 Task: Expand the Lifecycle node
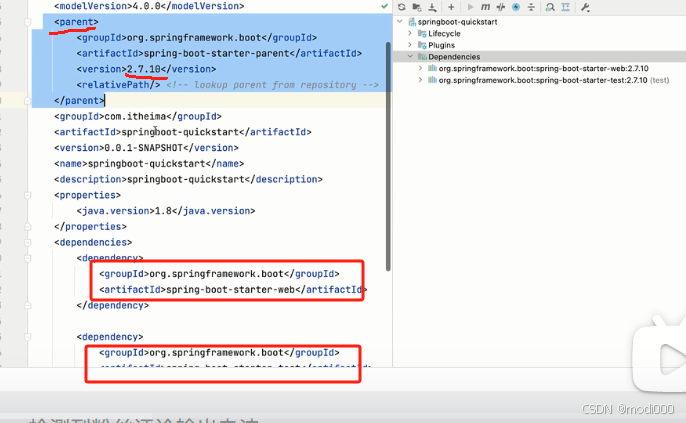pos(410,33)
